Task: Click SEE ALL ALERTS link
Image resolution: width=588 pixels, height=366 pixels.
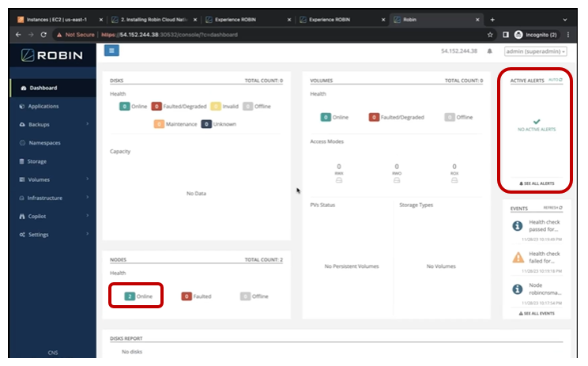Action: [x=537, y=183]
